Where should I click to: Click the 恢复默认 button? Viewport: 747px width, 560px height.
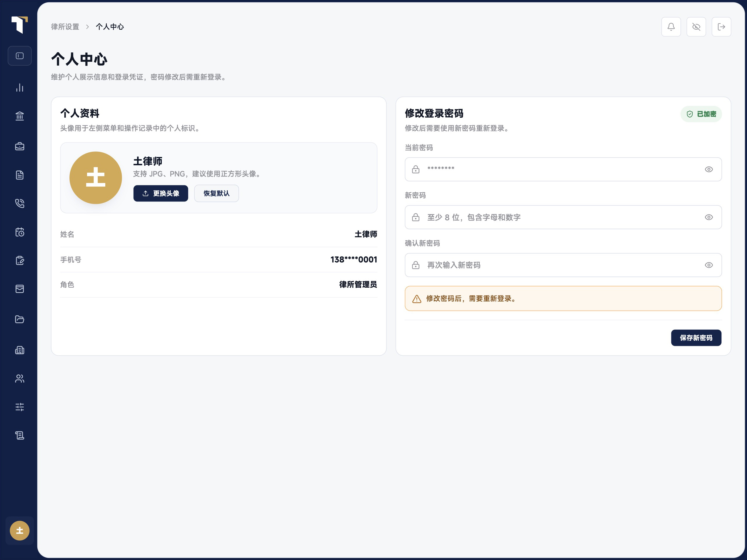(x=216, y=193)
